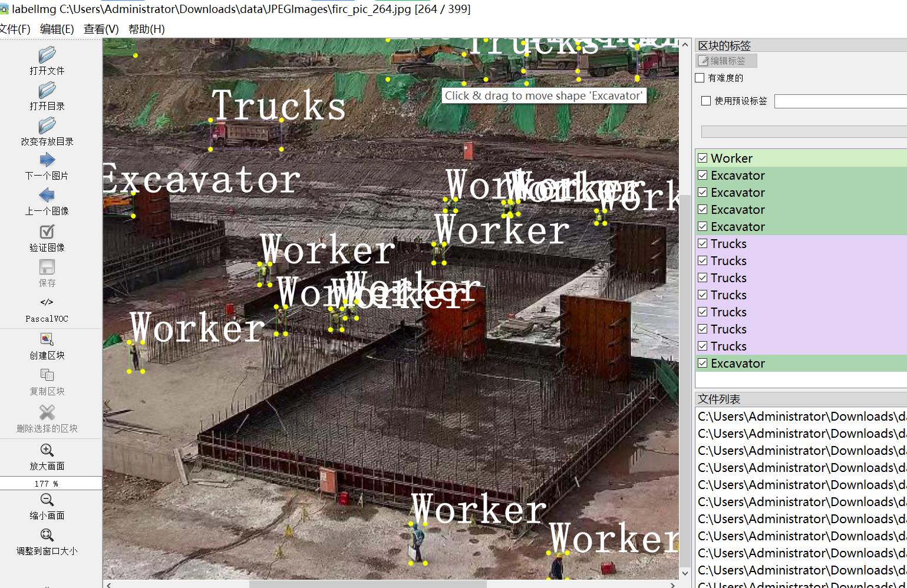
Task: Open the grey combo box below preset label
Action: click(804, 131)
